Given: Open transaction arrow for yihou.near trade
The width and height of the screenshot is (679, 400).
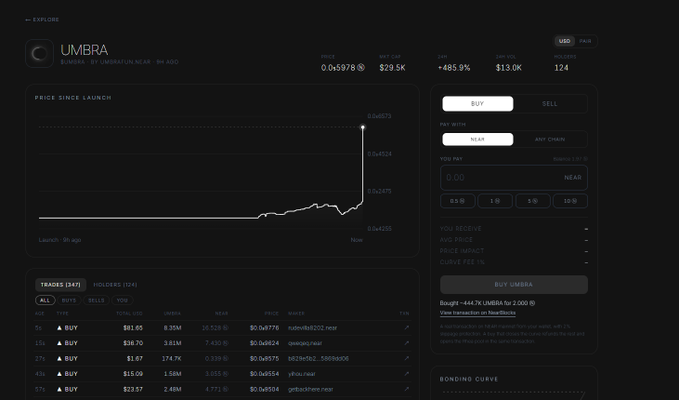Looking at the screenshot, I should click(406, 374).
